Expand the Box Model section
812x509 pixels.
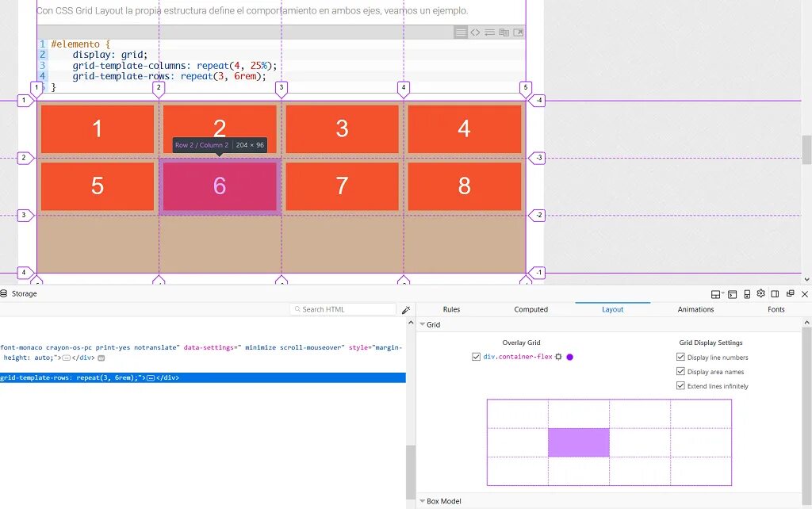pyautogui.click(x=423, y=501)
